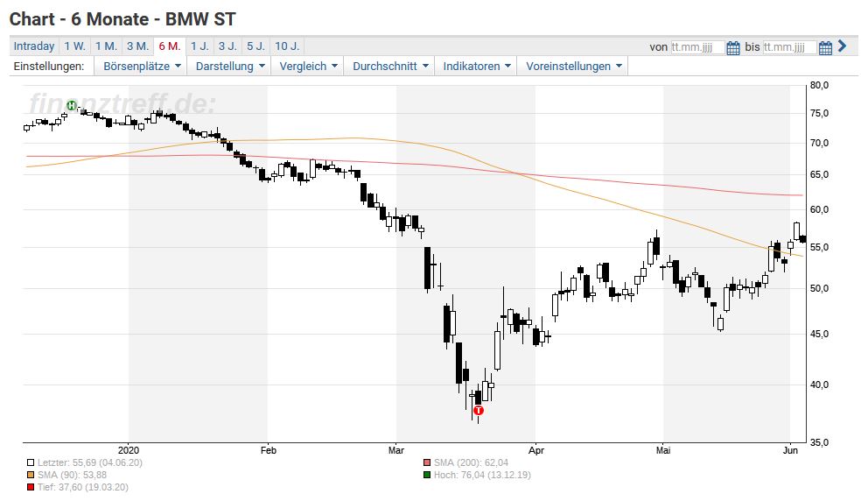
Task: Open the calendar picker for bis date
Action: [825, 47]
